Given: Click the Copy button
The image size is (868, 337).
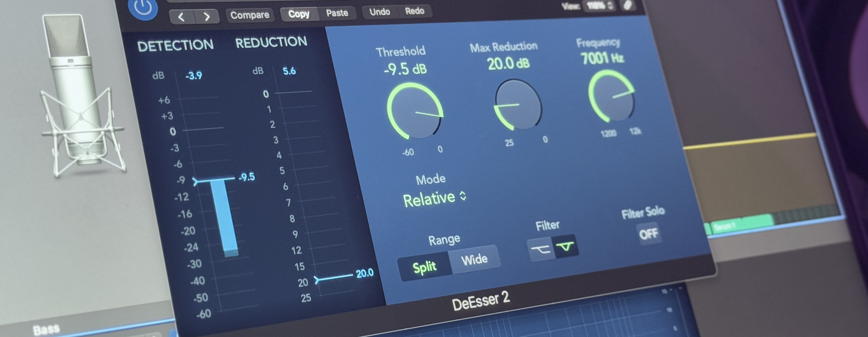Looking at the screenshot, I should [299, 14].
